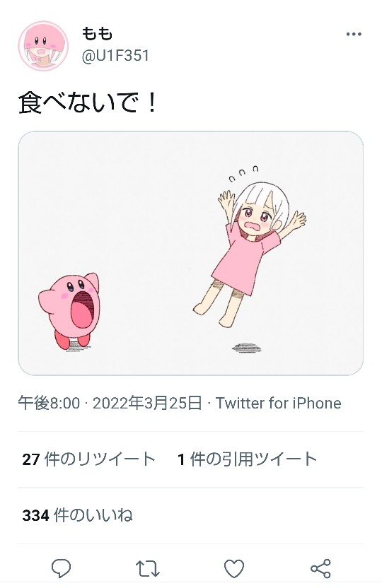Like the tweet with the heart icon

234,568
